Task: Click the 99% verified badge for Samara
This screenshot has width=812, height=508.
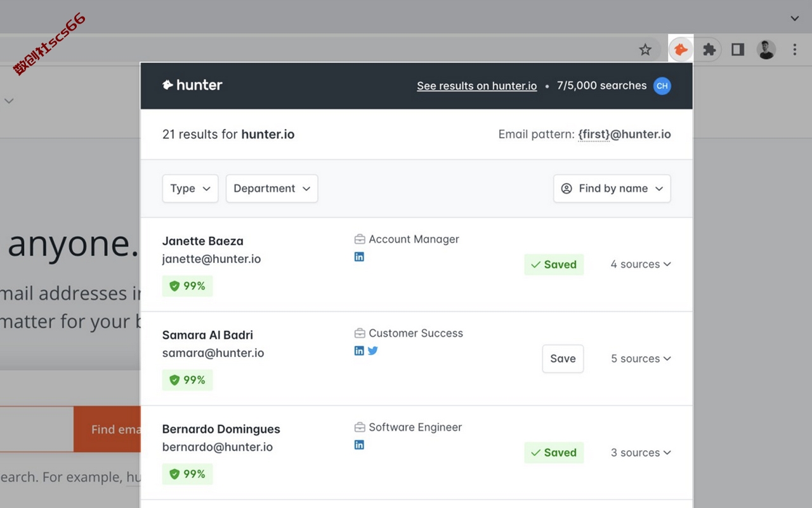Action: 187,380
